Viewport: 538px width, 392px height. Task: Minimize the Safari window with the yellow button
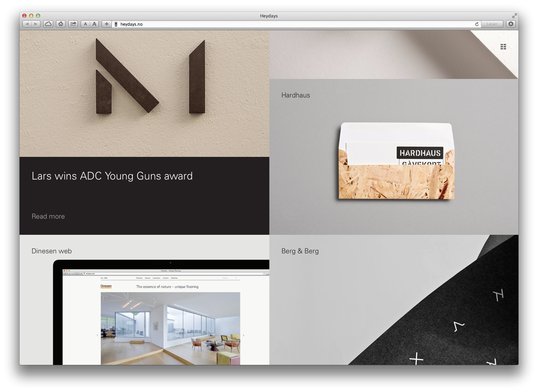31,16
